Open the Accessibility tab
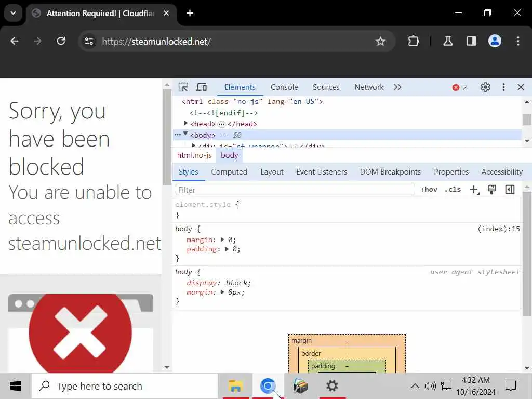Screen dimensions: 532x399 coord(502,171)
